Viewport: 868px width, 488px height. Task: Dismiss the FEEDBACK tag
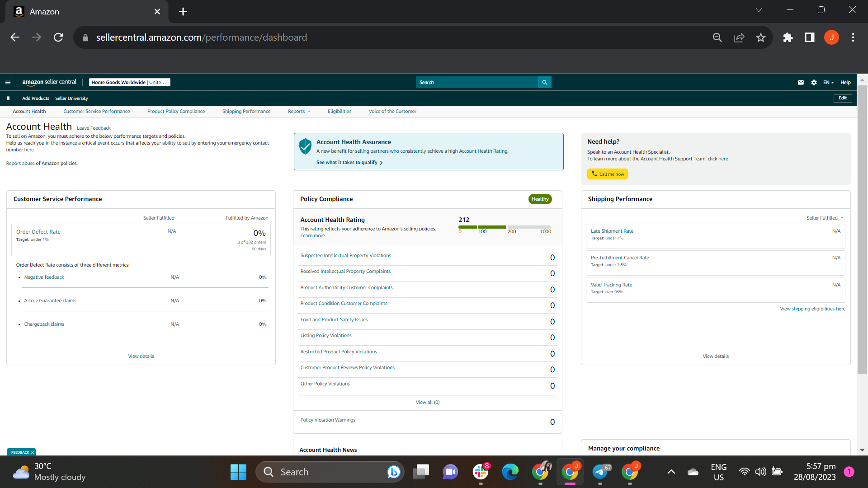[33, 452]
